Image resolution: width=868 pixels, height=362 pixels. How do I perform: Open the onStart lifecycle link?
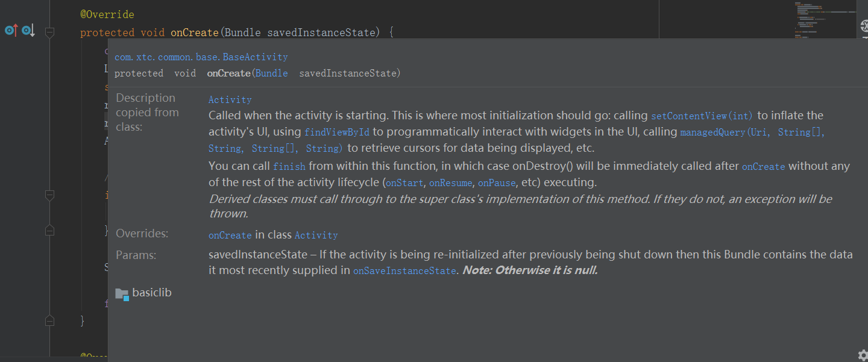(x=404, y=183)
